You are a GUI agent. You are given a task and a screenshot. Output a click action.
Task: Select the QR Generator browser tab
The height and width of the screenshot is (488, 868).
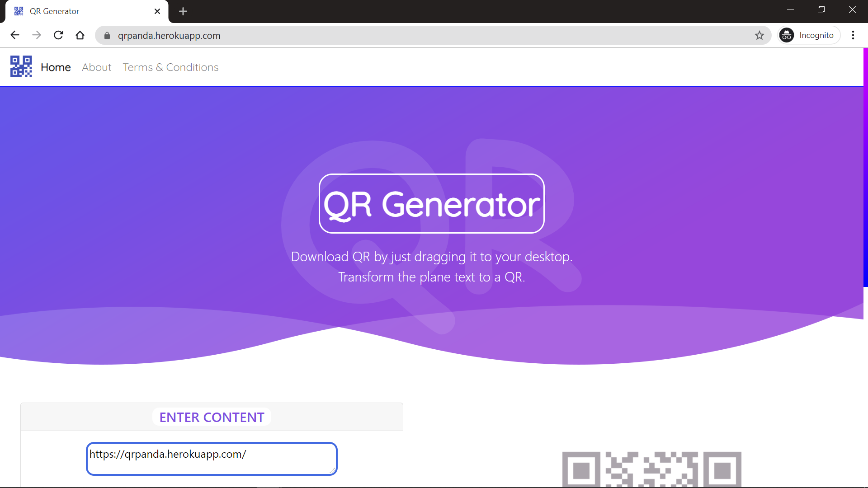point(87,11)
